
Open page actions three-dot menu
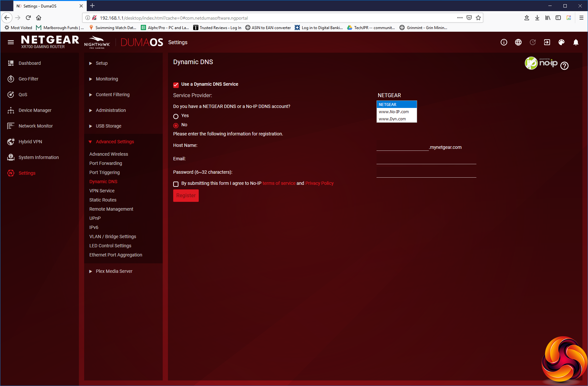point(460,18)
